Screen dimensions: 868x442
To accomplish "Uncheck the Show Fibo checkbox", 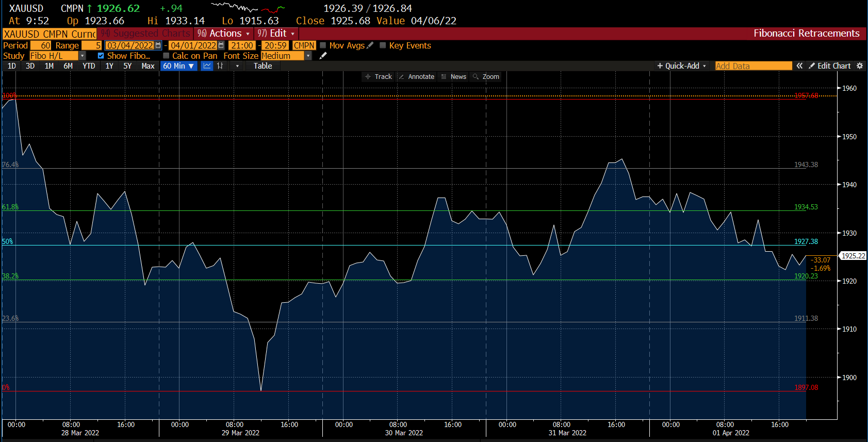I will pyautogui.click(x=101, y=56).
